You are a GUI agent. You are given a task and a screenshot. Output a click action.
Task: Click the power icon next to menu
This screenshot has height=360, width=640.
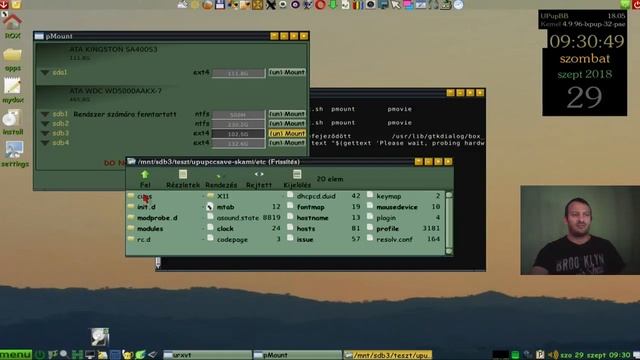tap(40, 355)
